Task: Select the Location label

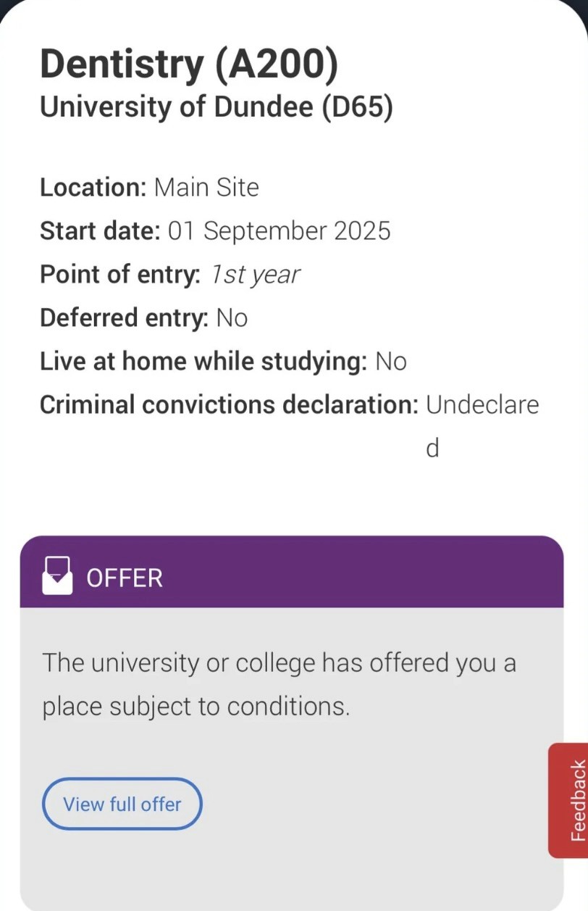Action: 93,188
